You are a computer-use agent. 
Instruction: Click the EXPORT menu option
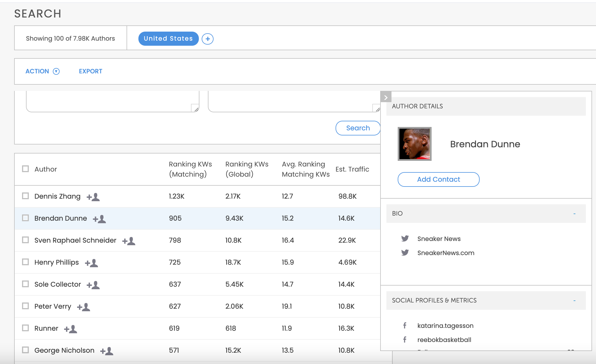pos(90,71)
